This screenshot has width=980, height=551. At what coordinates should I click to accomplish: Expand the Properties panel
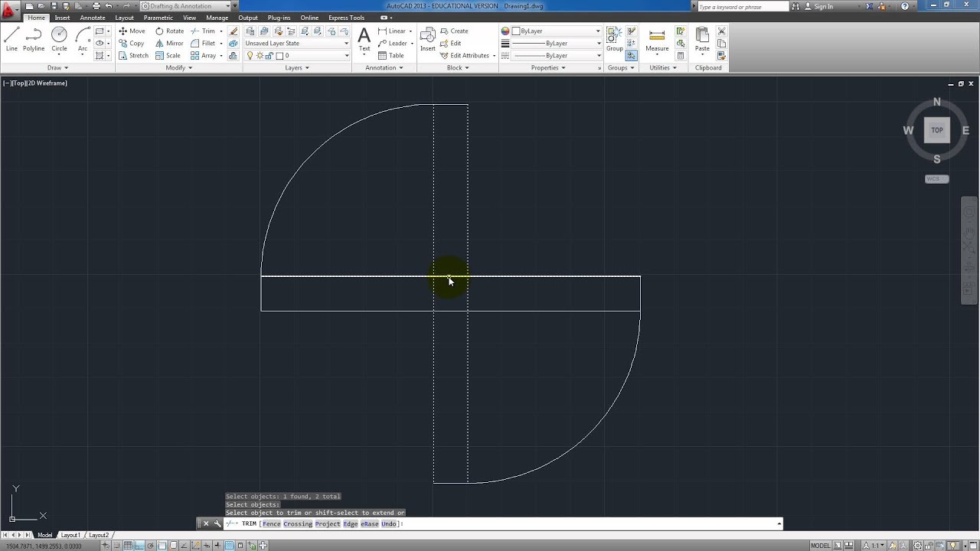pos(548,68)
